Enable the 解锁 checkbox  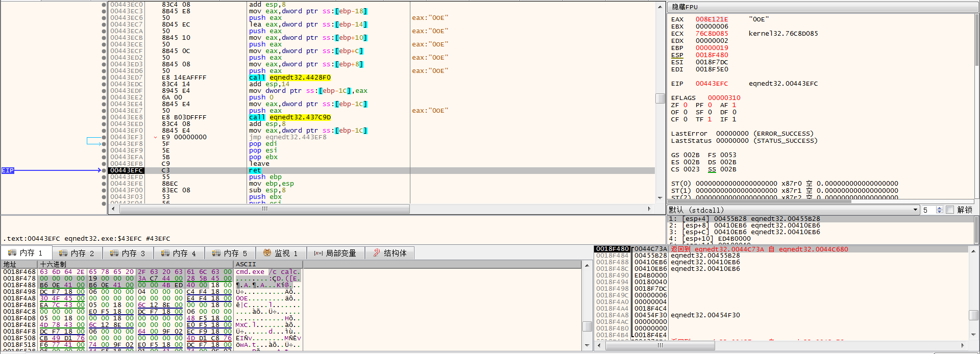tap(950, 210)
